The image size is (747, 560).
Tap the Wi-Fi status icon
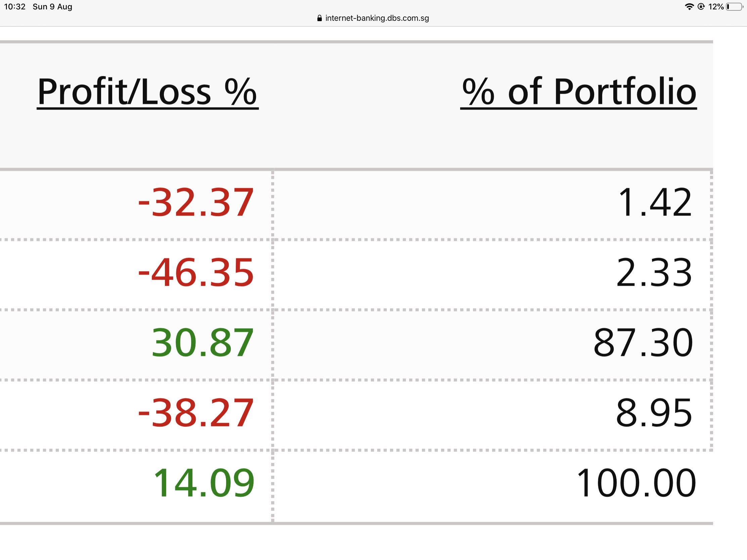coord(689,7)
